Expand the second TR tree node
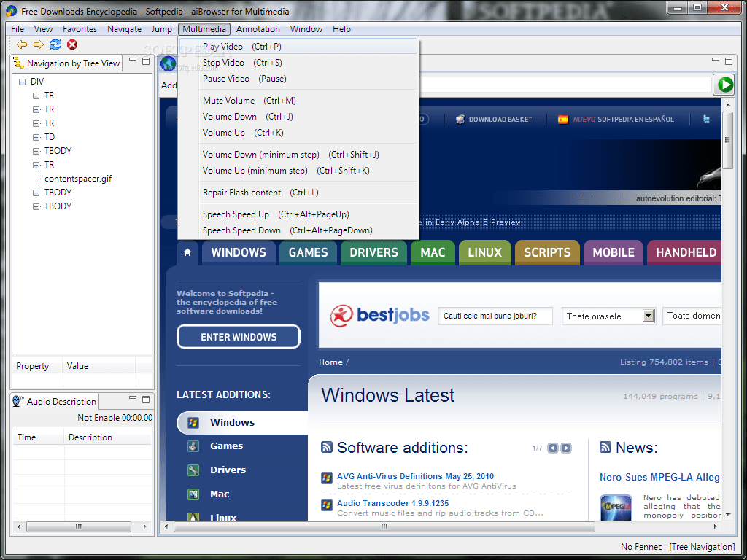This screenshot has width=747, height=560. (x=36, y=109)
